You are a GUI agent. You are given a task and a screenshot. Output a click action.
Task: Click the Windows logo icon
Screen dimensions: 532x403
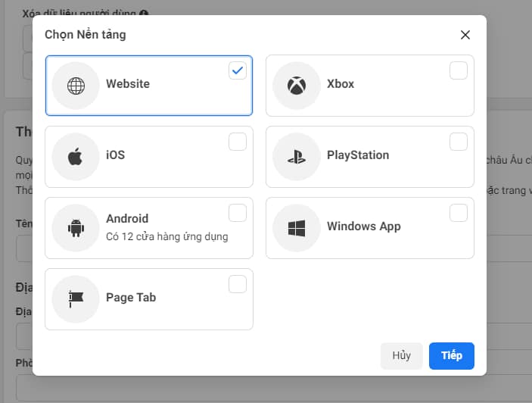[x=297, y=228]
